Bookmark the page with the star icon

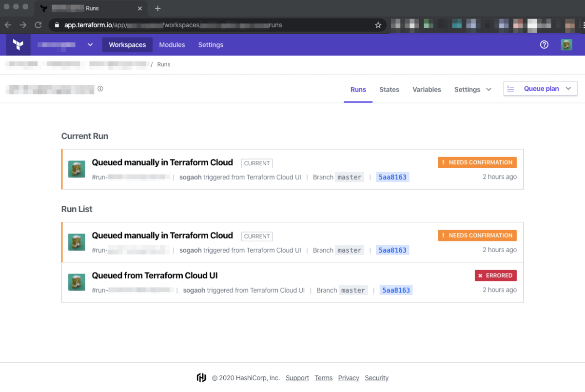click(x=378, y=25)
